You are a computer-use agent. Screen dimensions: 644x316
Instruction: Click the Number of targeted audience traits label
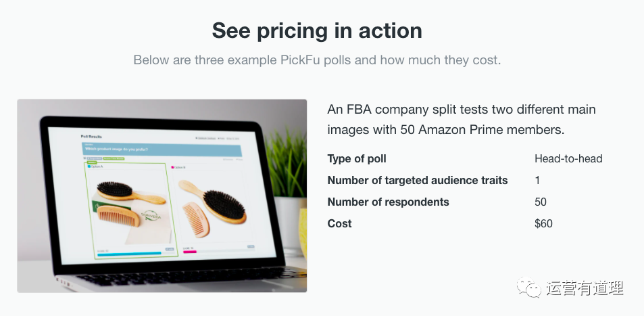[x=418, y=180]
